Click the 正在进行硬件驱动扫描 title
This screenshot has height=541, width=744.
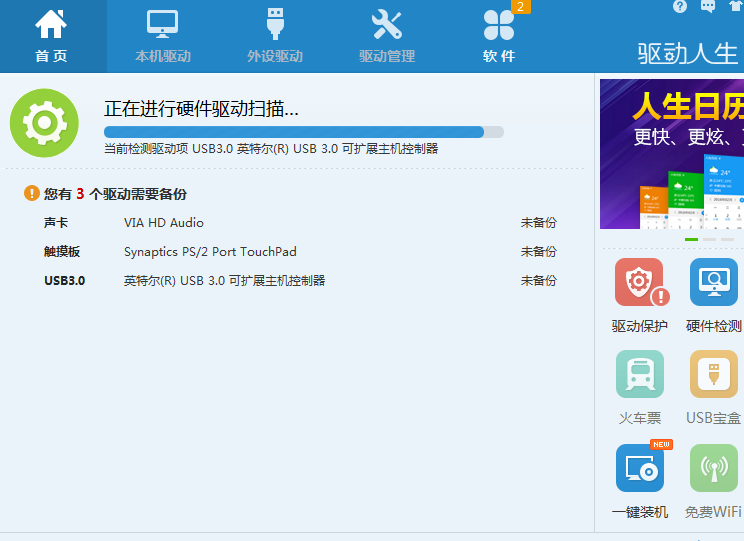coord(201,109)
